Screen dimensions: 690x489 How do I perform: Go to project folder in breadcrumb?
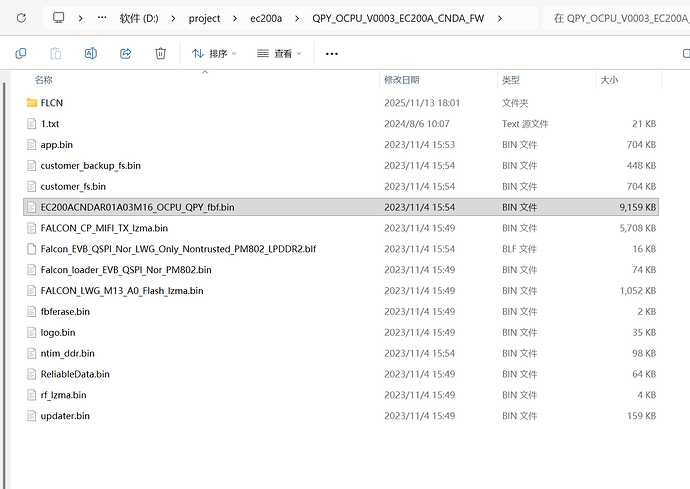pos(204,18)
